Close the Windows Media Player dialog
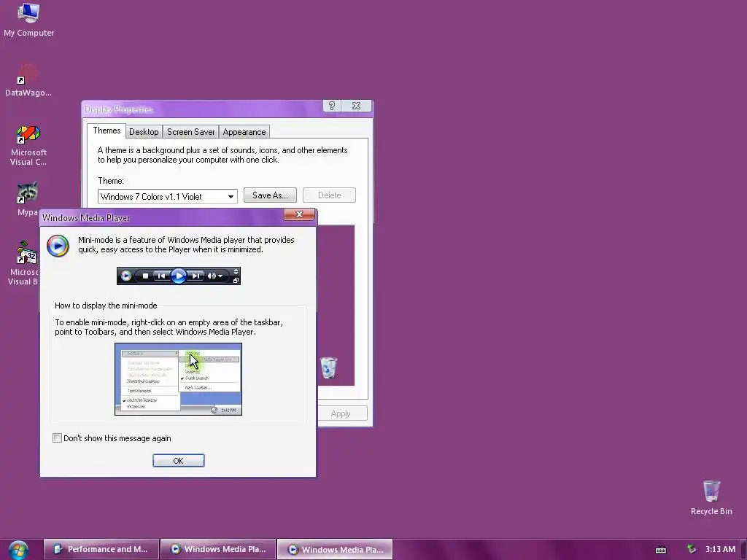Viewport: 747px width, 560px height. pos(299,214)
